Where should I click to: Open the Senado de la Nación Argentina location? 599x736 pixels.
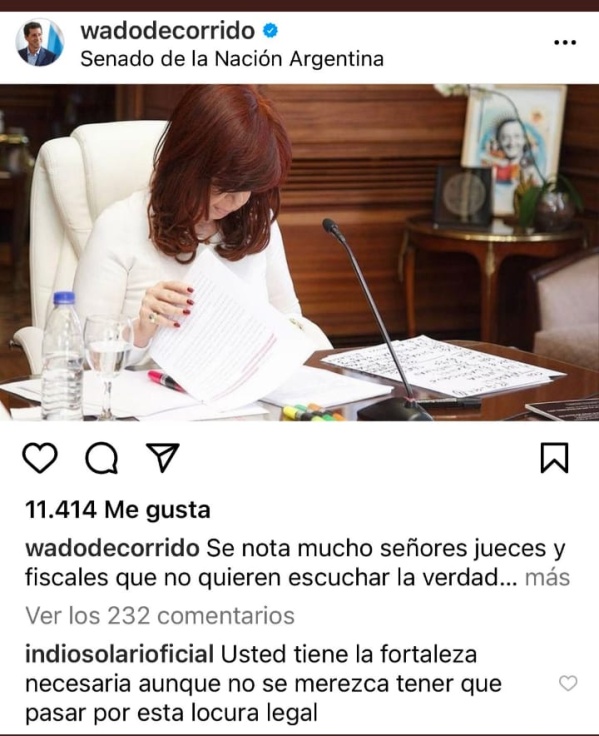[232, 59]
